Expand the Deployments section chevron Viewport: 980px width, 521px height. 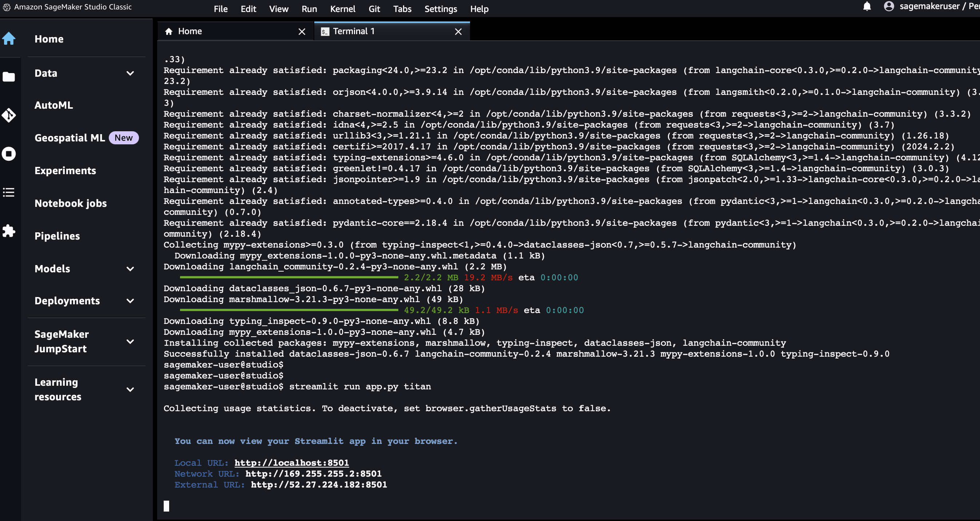coord(130,301)
